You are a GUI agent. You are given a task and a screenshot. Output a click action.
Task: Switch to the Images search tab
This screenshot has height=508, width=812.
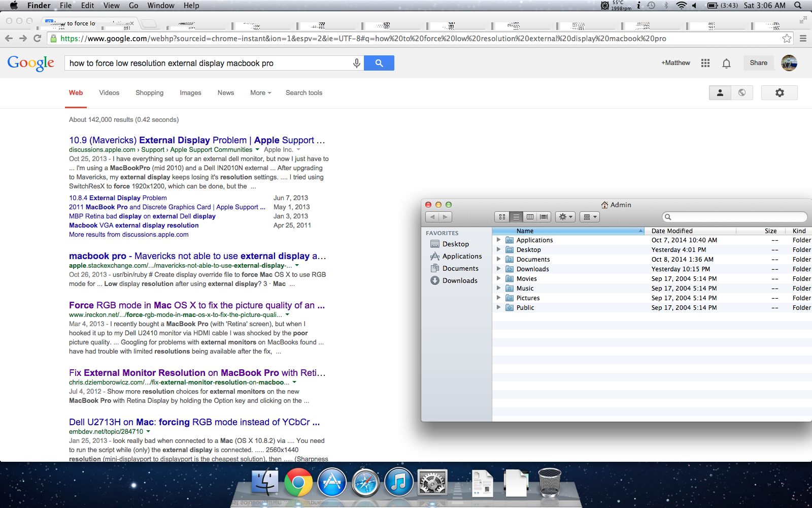(190, 93)
